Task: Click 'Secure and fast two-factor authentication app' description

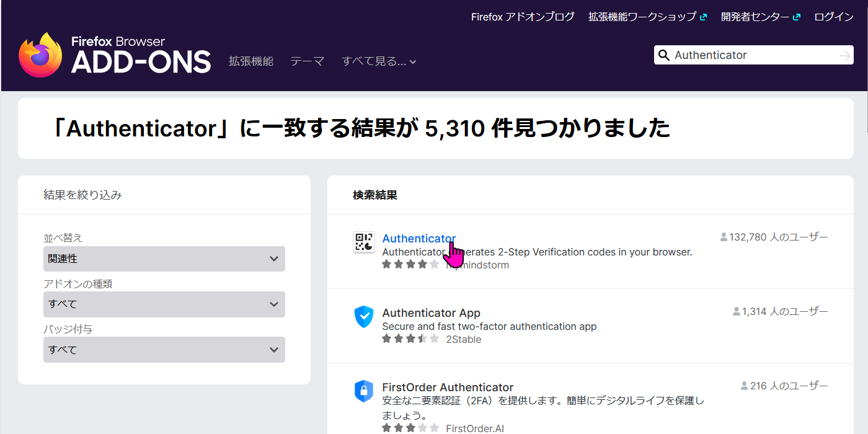Action: point(490,326)
